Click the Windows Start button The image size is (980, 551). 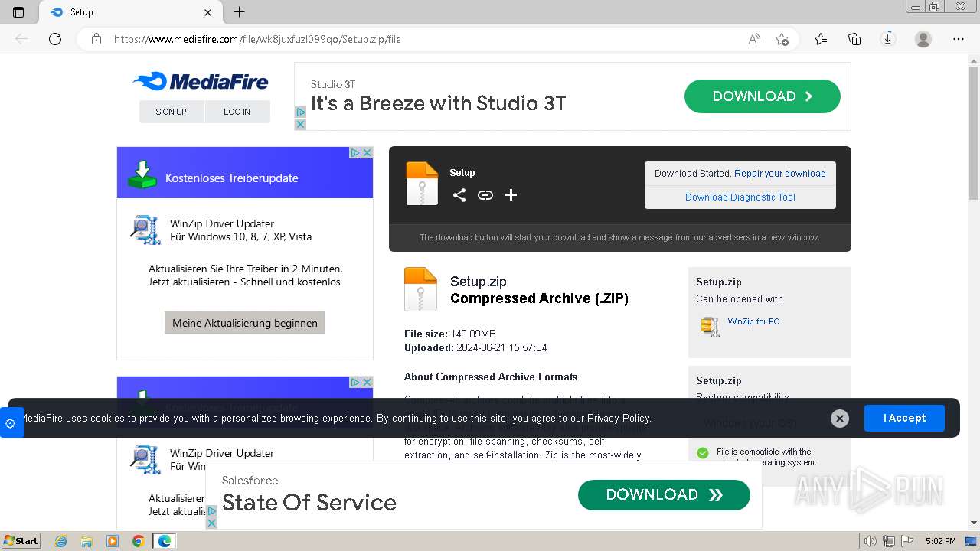[21, 541]
